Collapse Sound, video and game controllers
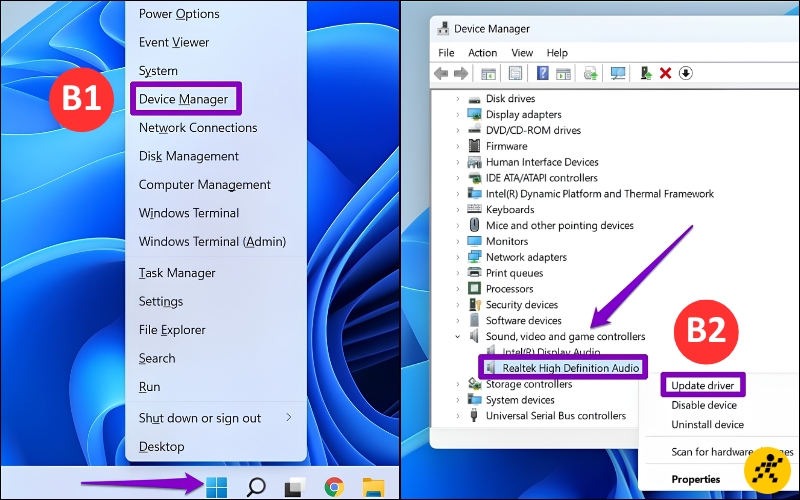The image size is (800, 500). (458, 336)
